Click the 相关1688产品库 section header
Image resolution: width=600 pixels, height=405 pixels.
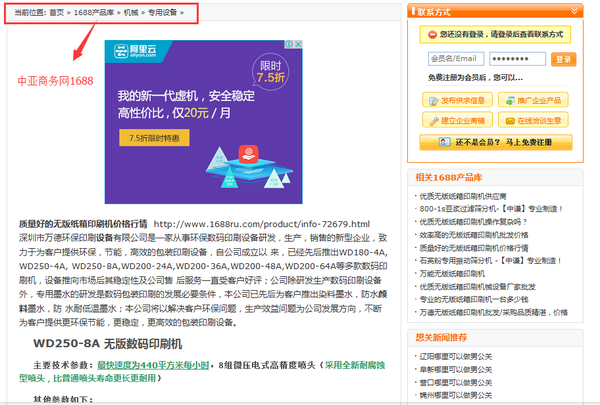coord(449,178)
